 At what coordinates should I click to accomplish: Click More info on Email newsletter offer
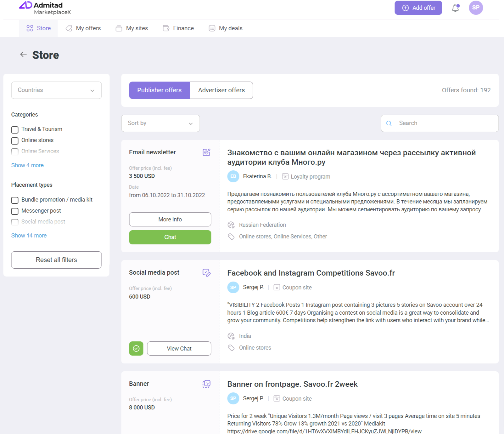pos(170,220)
